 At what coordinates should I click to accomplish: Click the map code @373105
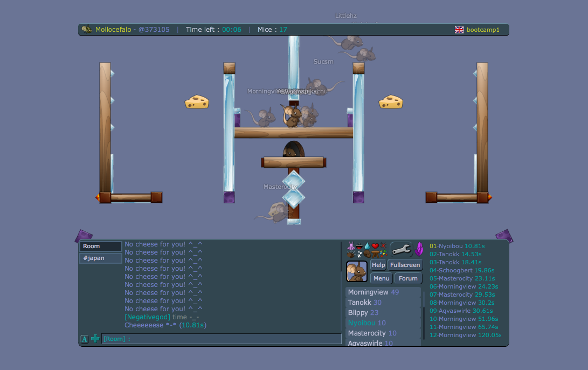coord(154,30)
